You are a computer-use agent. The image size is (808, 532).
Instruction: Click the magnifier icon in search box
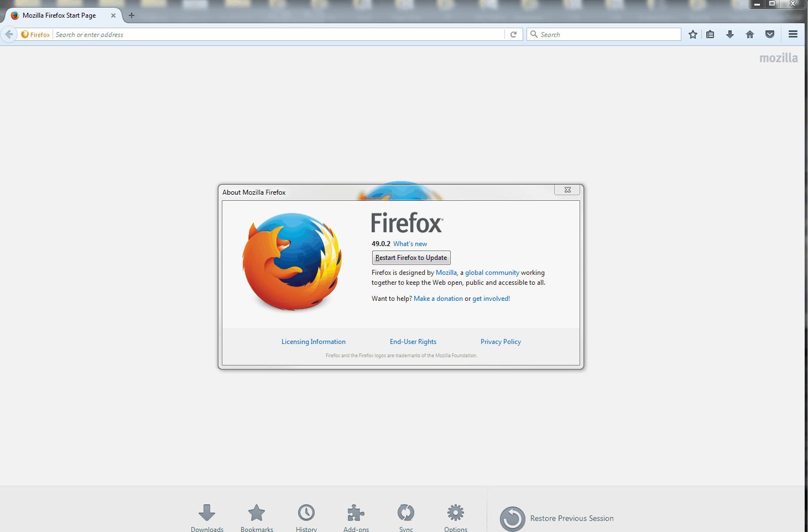click(x=534, y=34)
